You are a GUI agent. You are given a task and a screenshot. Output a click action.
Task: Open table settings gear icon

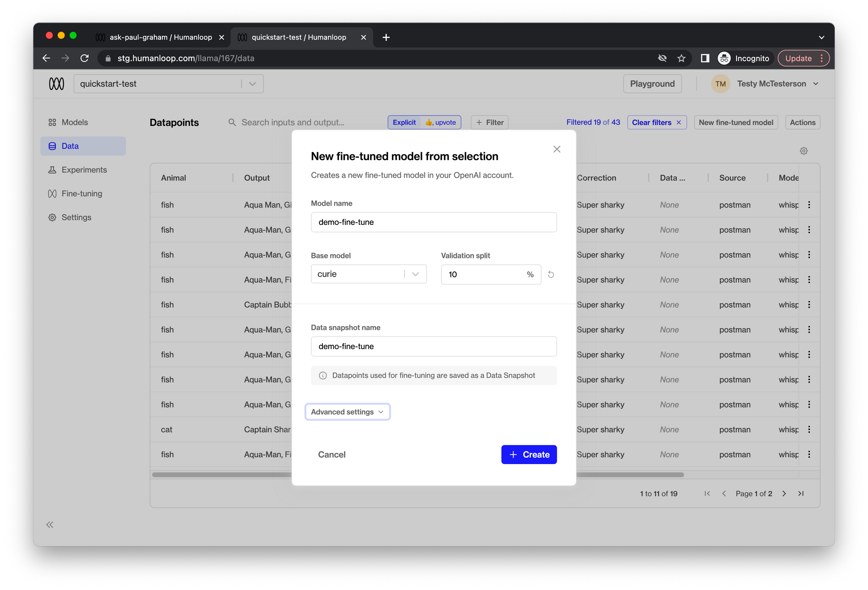click(x=804, y=151)
